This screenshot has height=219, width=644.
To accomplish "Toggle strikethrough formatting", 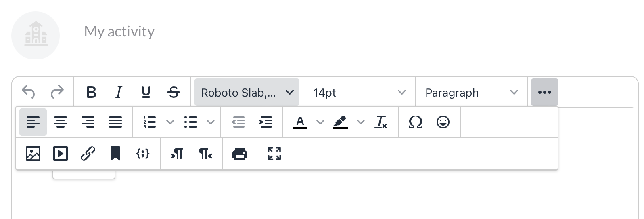I will (x=174, y=93).
